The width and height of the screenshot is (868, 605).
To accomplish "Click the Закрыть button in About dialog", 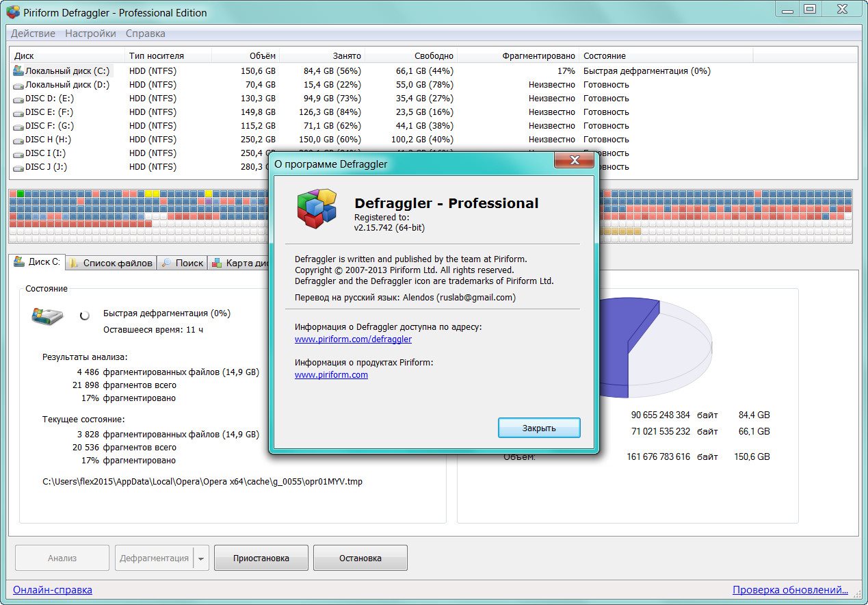I will 539,428.
